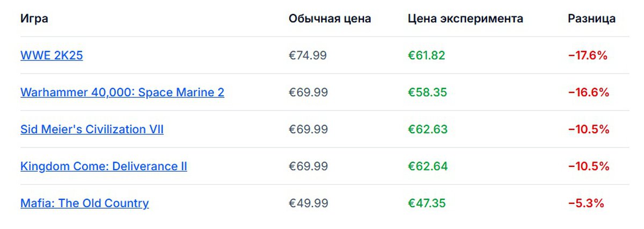Click the experiment price €58.35

point(427,92)
